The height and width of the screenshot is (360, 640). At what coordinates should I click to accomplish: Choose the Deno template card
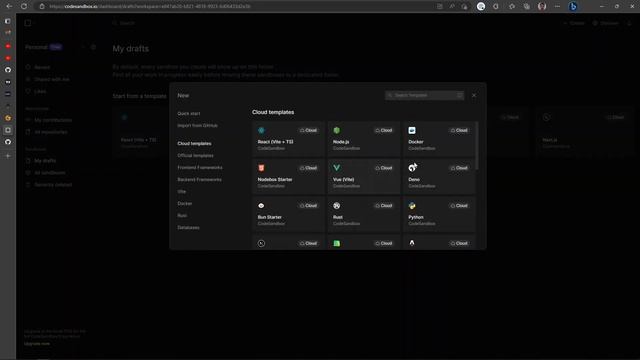[x=439, y=176]
